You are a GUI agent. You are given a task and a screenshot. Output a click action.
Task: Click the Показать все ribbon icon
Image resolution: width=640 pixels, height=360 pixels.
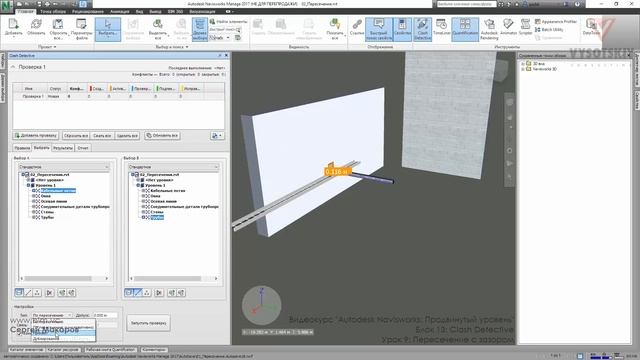click(x=335, y=29)
